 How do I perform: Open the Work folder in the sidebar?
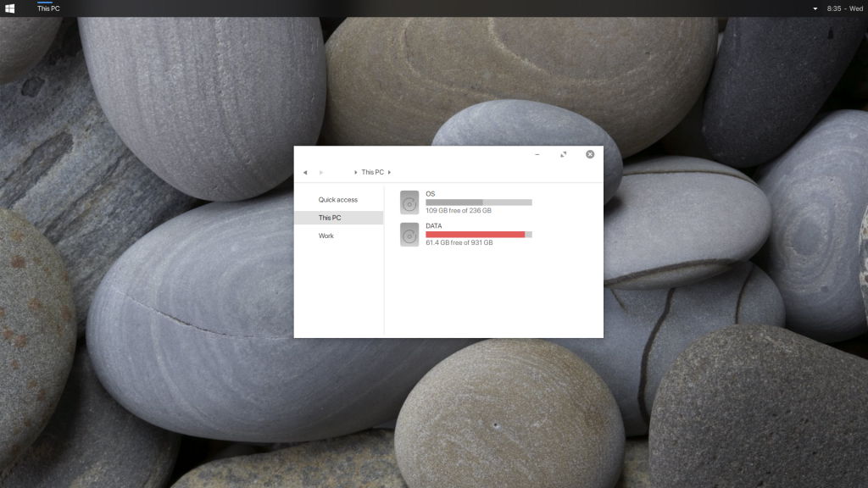tap(326, 236)
